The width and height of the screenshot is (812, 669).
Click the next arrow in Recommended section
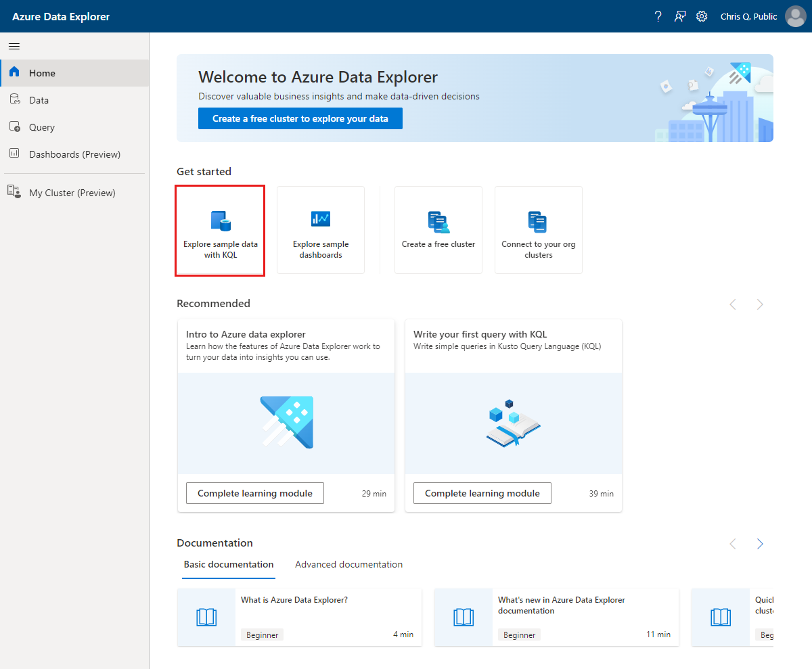(x=759, y=304)
